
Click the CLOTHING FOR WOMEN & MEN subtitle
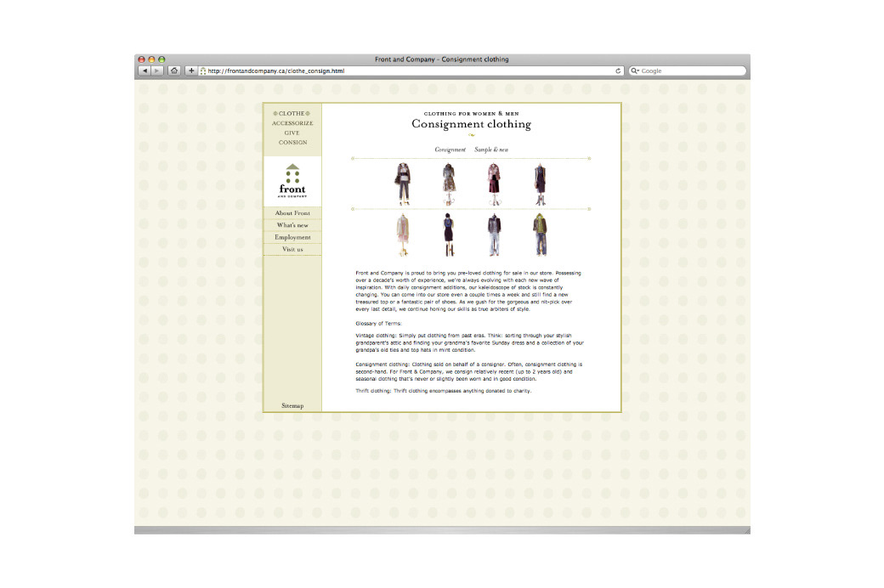(x=471, y=113)
